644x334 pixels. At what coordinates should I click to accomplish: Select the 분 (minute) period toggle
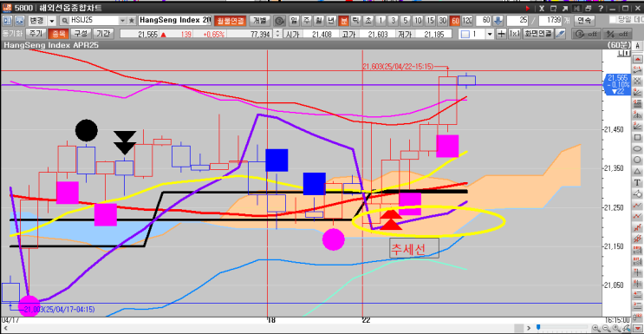click(x=344, y=20)
